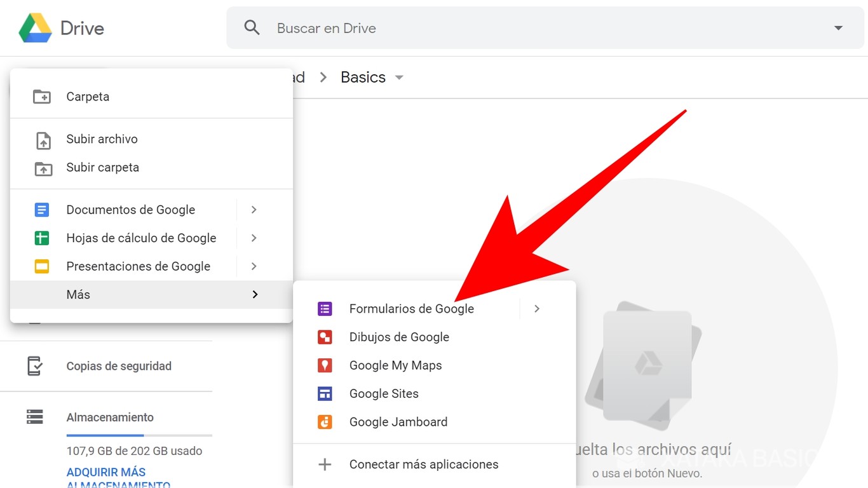This screenshot has width=868, height=488.
Task: Open Almacenamiento in sidebar
Action: click(110, 417)
